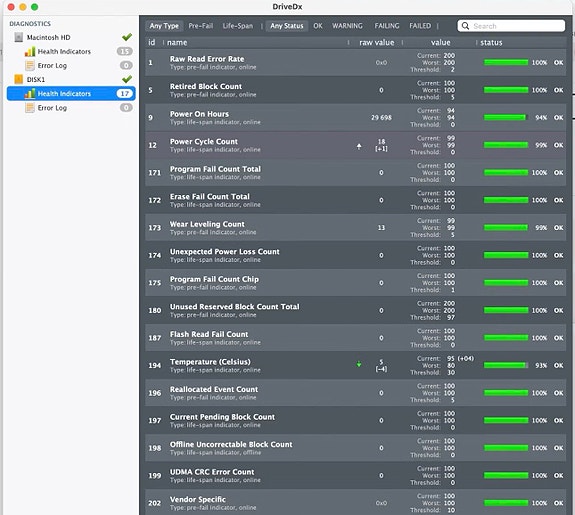
Task: Select the FAILING status filter tab
Action: (x=387, y=26)
